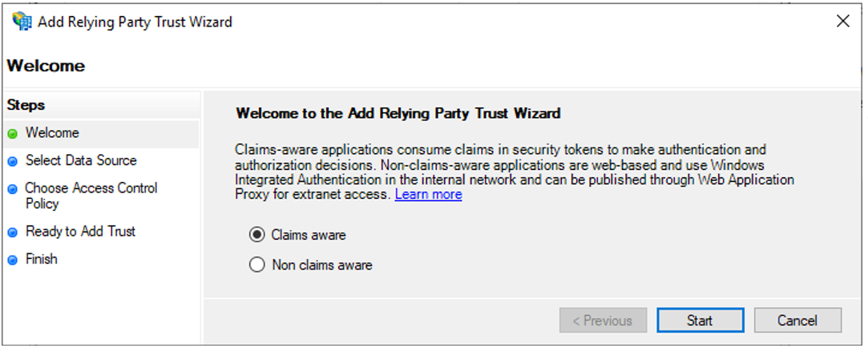Click the Steps heading in the sidebar
This screenshot has width=868, height=348.
pyautogui.click(x=26, y=105)
